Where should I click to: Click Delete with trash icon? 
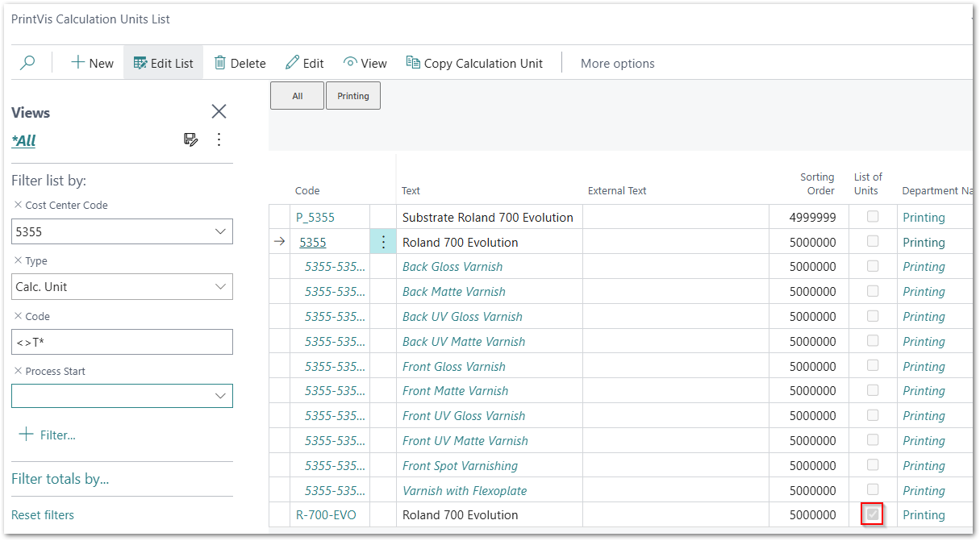pyautogui.click(x=240, y=63)
